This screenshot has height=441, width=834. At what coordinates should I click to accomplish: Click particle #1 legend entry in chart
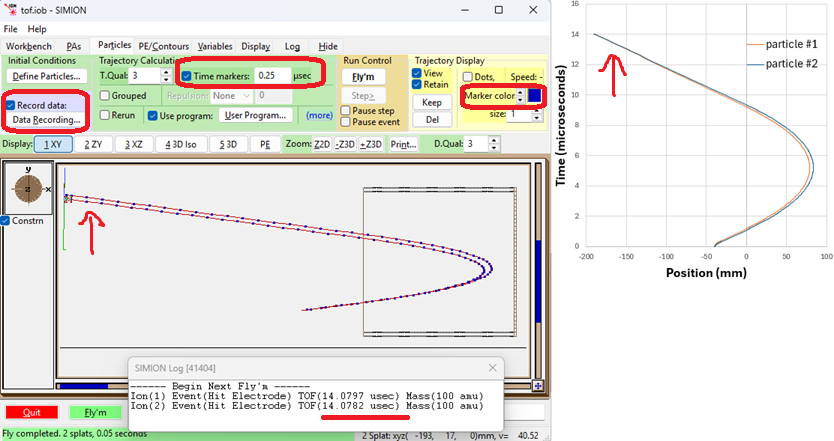782,44
